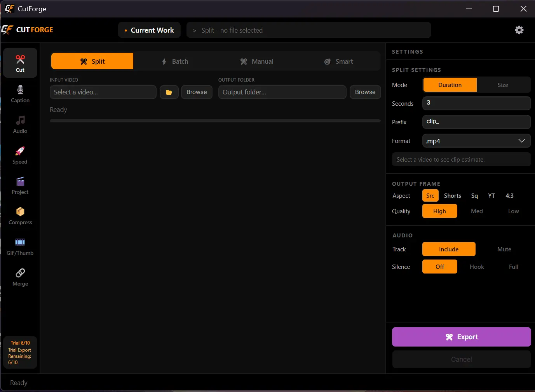Image resolution: width=535 pixels, height=392 pixels.
Task: Switch to the Manual tab
Action: [257, 61]
